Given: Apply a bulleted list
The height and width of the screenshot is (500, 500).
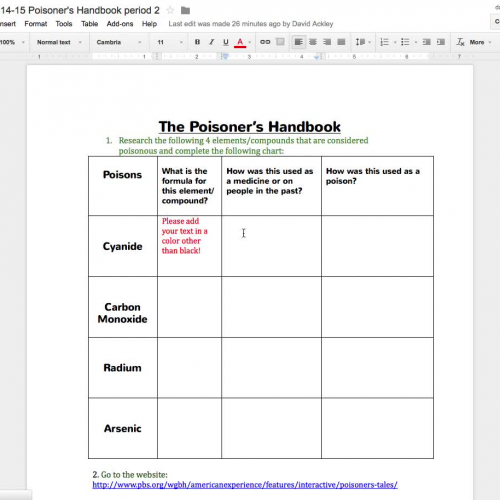Looking at the screenshot, I should (405, 42).
